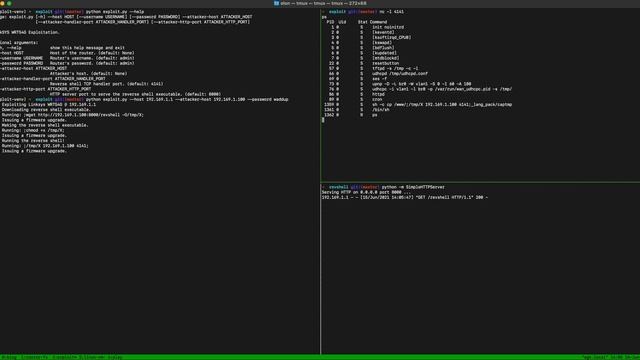
Task: Click the 'udhcpd /tmp/udhcpd.conf' process
Action: [x=400, y=73]
